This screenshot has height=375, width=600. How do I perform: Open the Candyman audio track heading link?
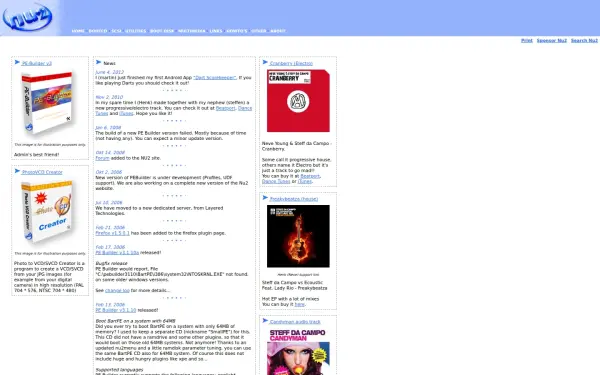tap(295, 322)
